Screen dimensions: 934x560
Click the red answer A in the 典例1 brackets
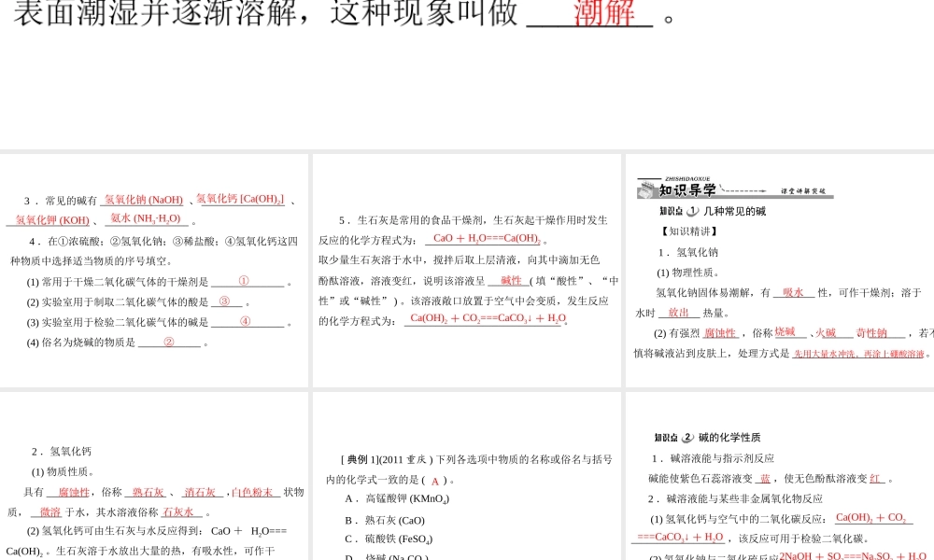[x=435, y=481]
